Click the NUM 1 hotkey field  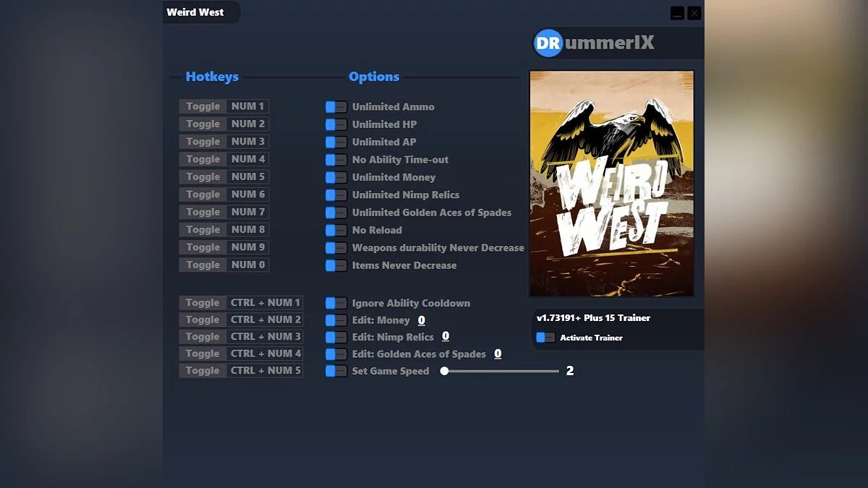(x=247, y=106)
